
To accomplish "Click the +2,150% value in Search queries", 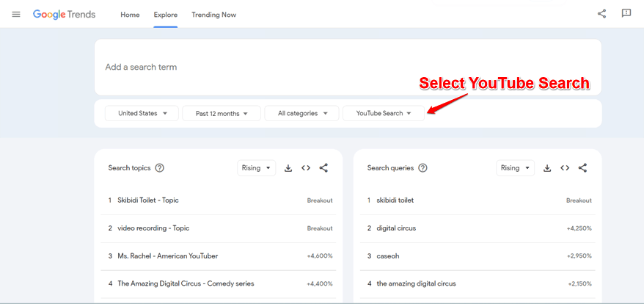I will point(580,284).
